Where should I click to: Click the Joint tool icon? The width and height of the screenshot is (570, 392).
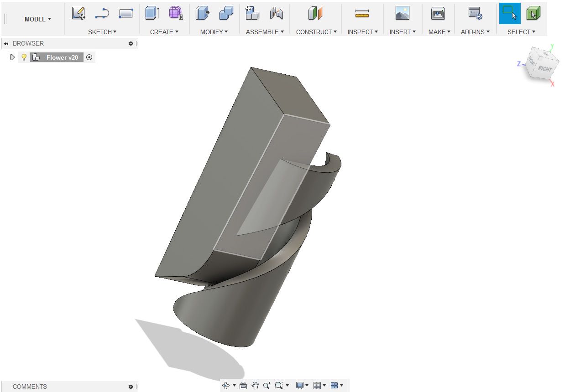(276, 14)
